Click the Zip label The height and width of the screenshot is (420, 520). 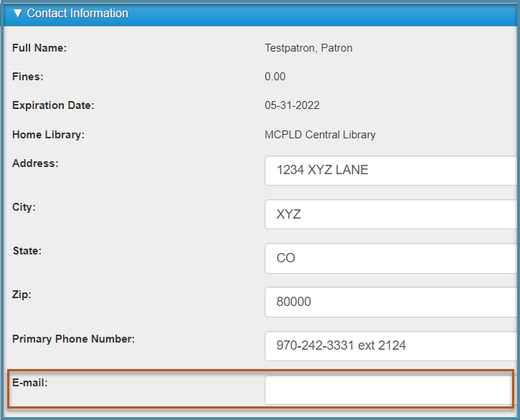coord(22,295)
